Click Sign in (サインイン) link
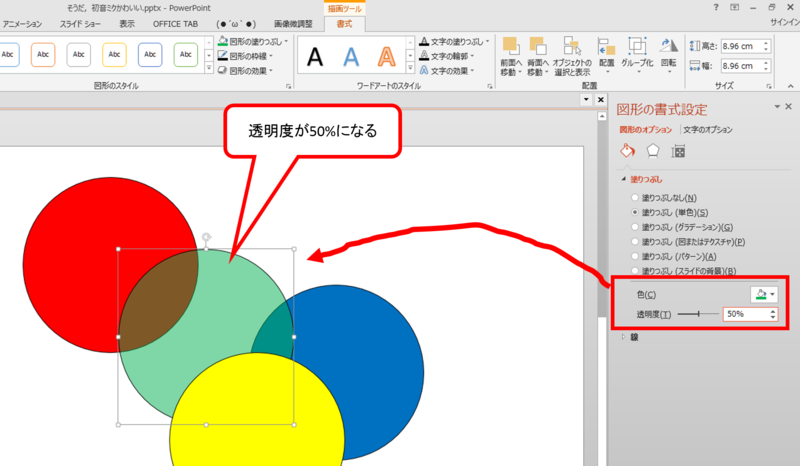 pyautogui.click(x=780, y=22)
